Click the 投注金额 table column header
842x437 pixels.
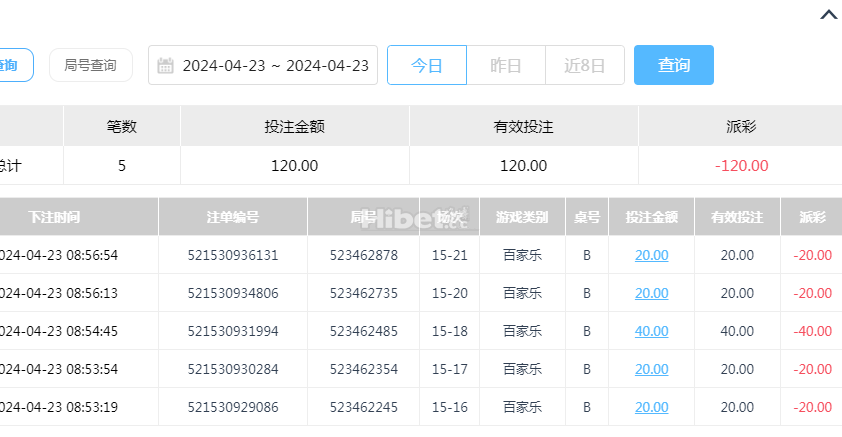click(x=651, y=217)
